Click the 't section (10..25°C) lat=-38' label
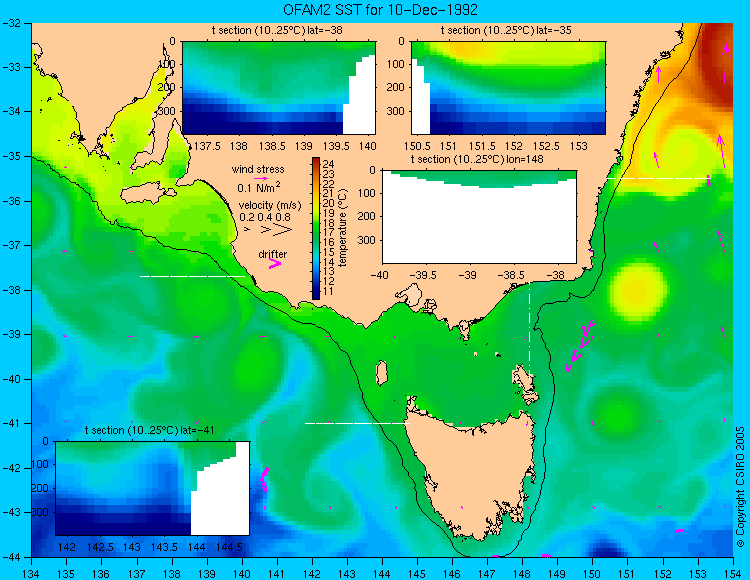Screen dimensions: 750x580 pos(277,30)
